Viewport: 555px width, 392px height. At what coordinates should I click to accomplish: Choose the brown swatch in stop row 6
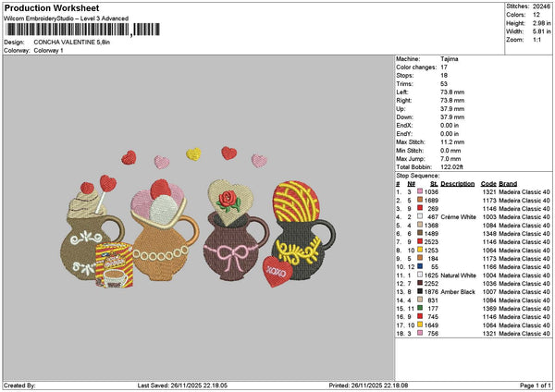[420, 234]
